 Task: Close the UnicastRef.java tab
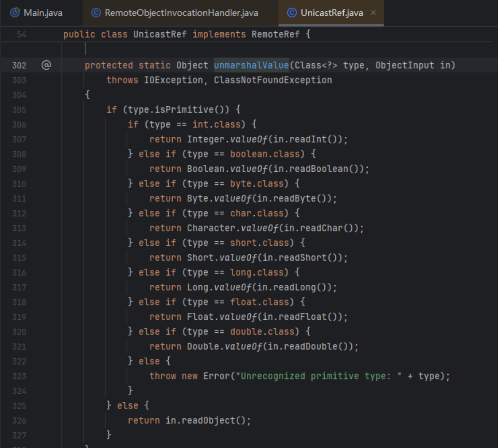tap(373, 13)
